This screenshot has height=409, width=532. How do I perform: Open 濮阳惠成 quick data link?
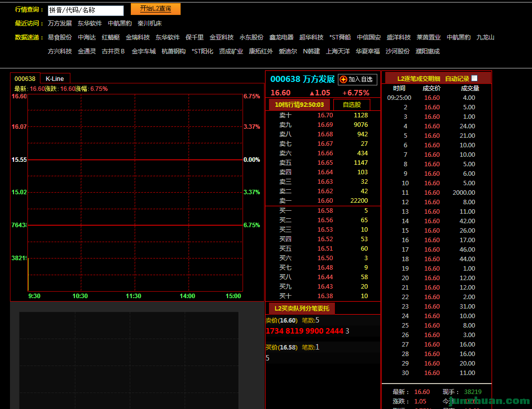[x=428, y=51]
